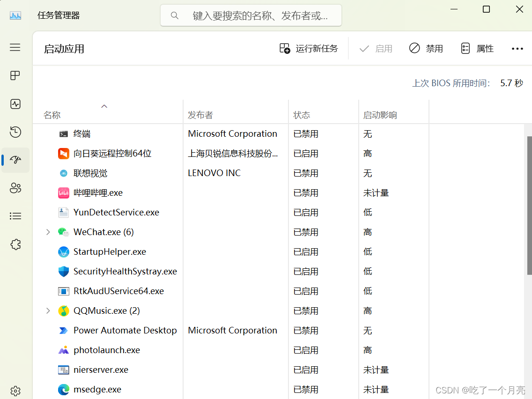Click the 联想视觉 app icon

click(63, 173)
